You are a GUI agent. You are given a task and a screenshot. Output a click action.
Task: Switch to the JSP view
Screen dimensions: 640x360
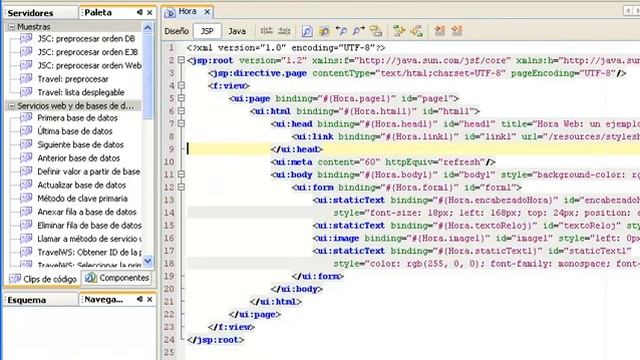click(207, 31)
